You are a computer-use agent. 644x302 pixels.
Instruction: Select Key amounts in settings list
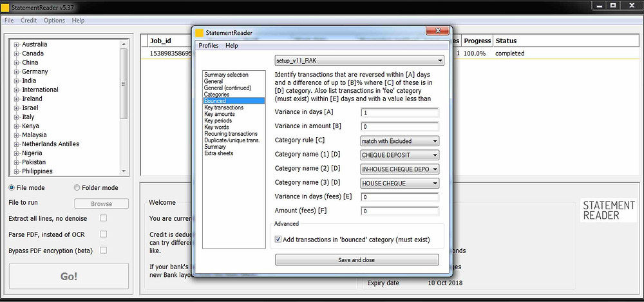tap(220, 114)
